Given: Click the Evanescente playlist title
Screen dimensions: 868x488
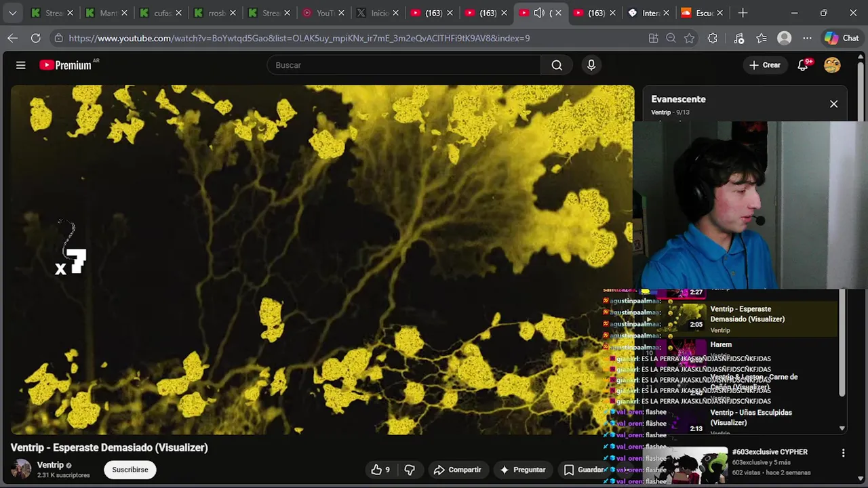Looking at the screenshot, I should point(678,99).
